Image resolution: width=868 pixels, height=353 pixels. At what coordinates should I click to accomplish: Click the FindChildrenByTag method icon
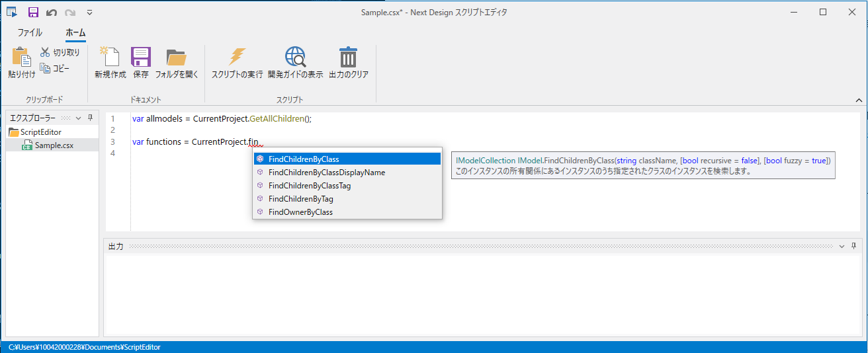(261, 199)
